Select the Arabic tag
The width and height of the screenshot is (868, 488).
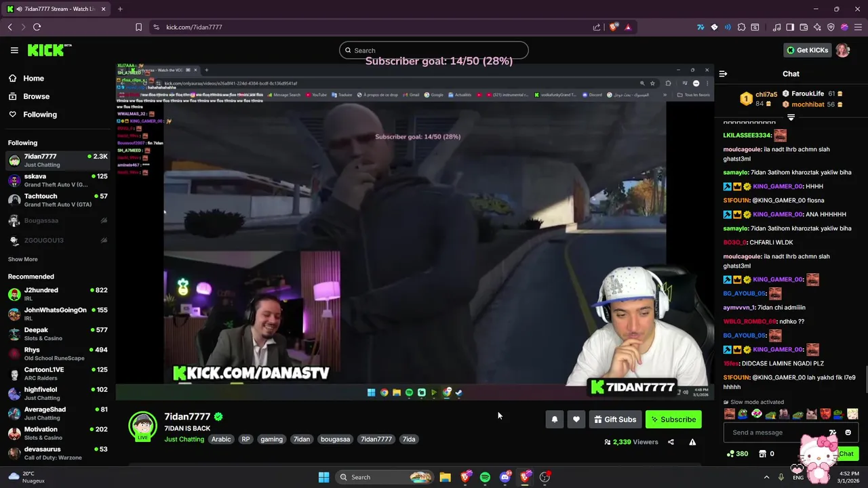[221, 439]
